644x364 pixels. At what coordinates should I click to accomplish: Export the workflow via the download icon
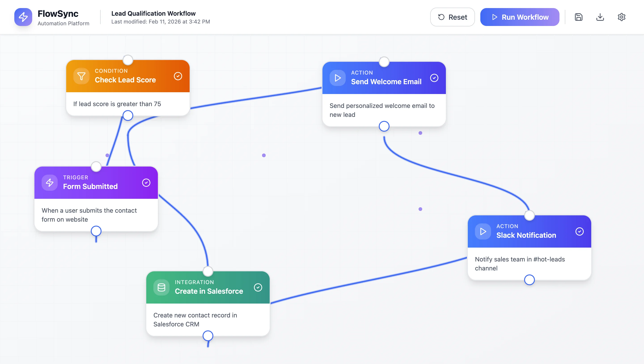point(600,17)
